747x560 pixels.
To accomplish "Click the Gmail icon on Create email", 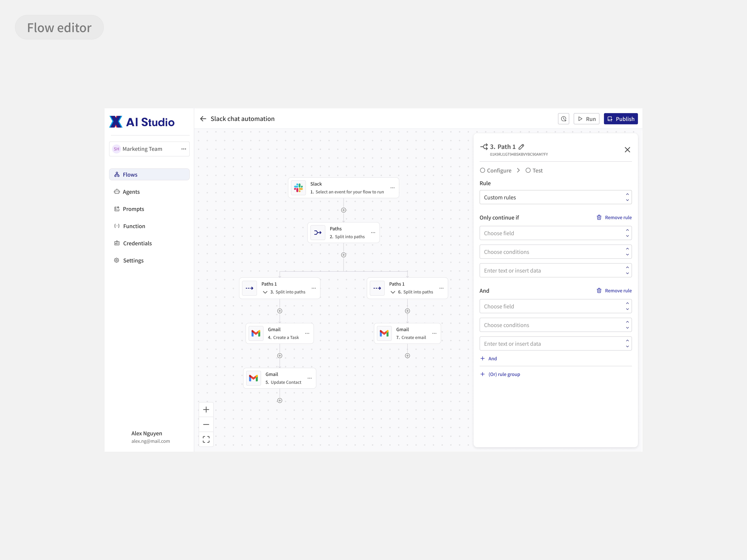I will pyautogui.click(x=384, y=334).
